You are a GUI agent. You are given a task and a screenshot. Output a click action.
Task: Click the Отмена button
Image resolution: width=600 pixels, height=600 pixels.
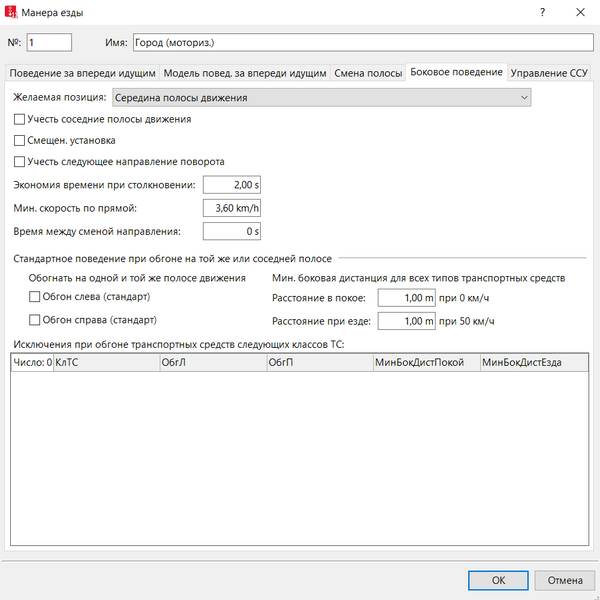coord(564,580)
